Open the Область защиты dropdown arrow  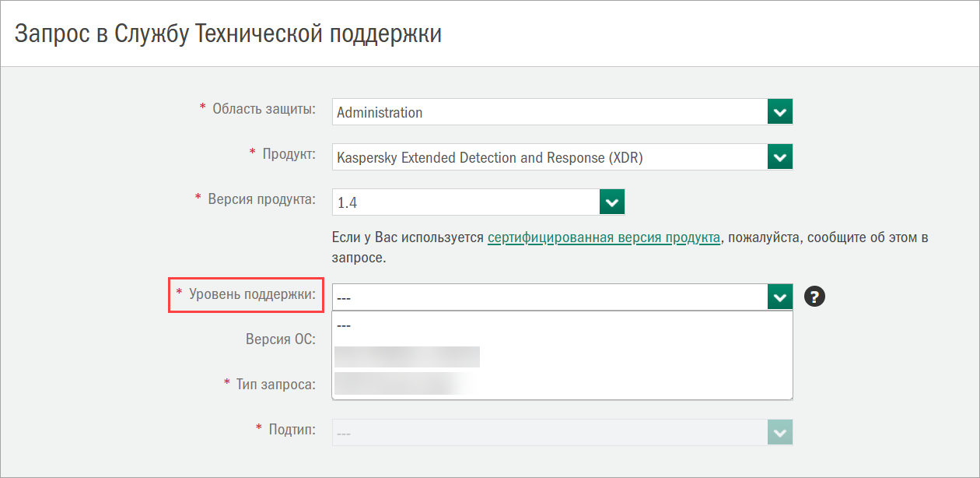pyautogui.click(x=780, y=111)
